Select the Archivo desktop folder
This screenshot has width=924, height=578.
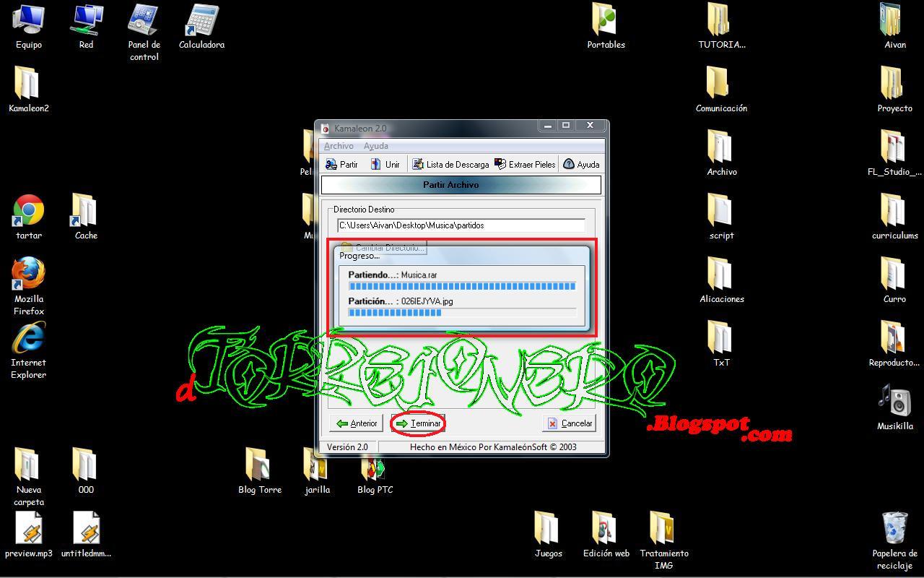click(721, 153)
